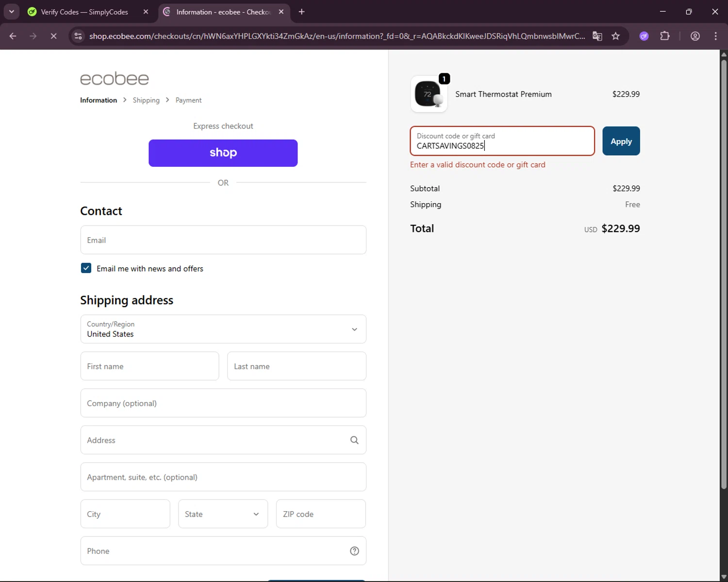Click the translate page icon
728x582 pixels.
[597, 36]
